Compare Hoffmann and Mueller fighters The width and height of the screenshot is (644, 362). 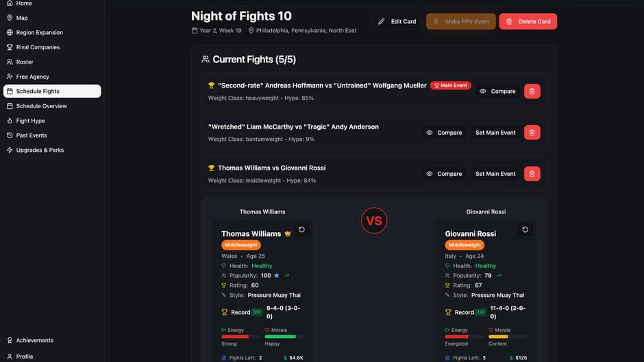(497, 91)
